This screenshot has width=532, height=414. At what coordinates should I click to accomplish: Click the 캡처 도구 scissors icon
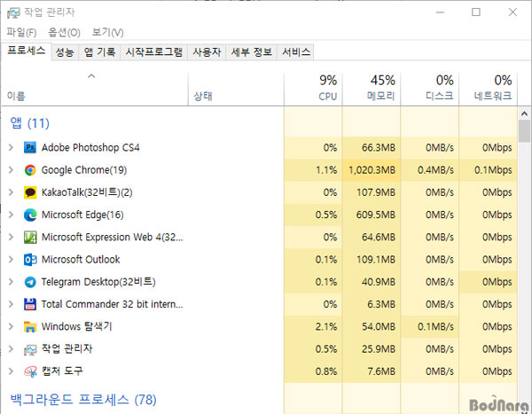click(x=30, y=371)
